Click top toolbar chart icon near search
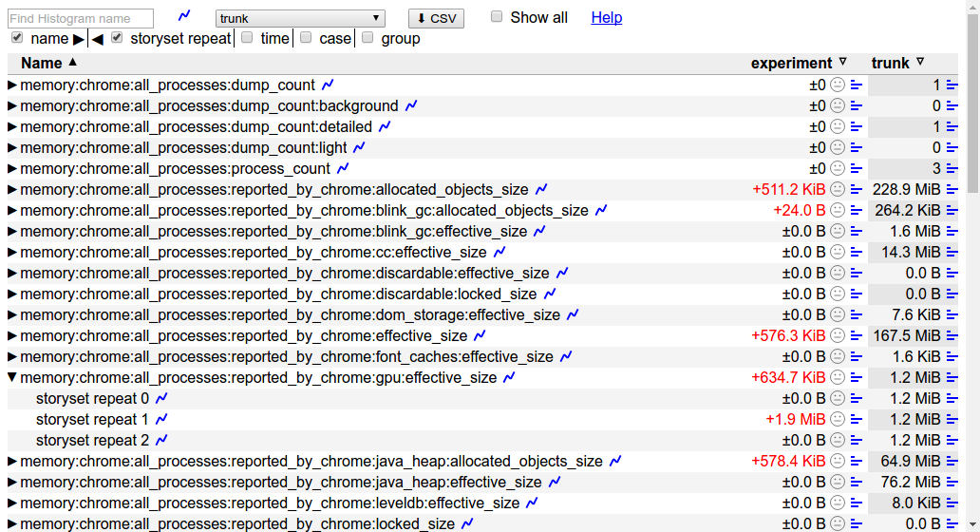This screenshot has width=980, height=532. click(184, 15)
